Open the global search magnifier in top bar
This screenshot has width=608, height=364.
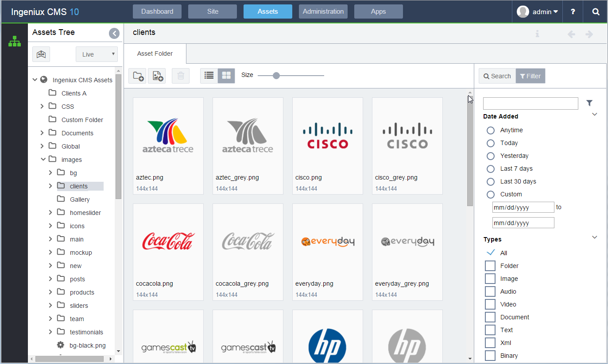[596, 11]
